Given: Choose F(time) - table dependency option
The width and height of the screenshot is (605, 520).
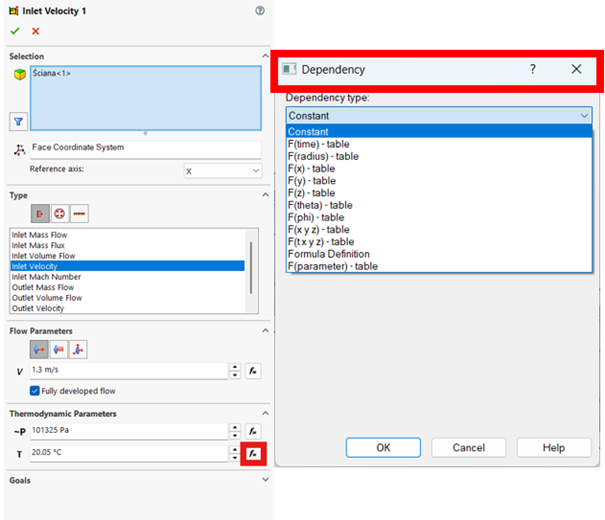Looking at the screenshot, I should click(322, 144).
